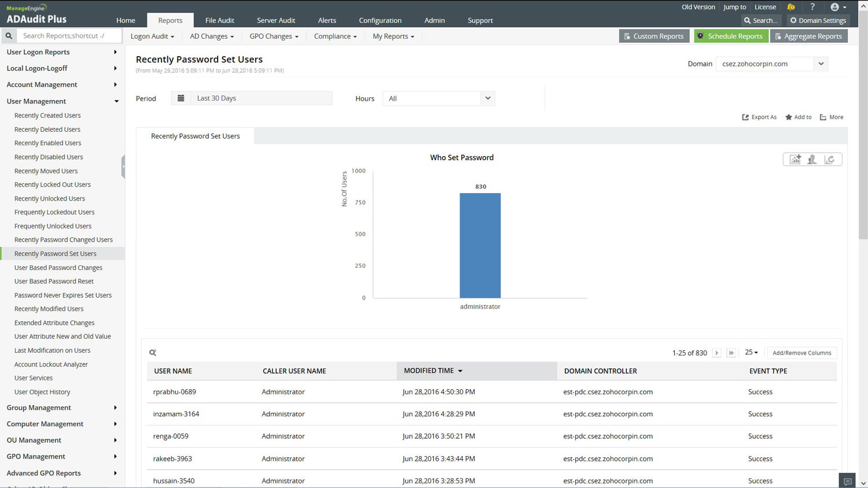Expand the Domain dropdown
The width and height of the screenshot is (868, 488).
click(x=821, y=64)
